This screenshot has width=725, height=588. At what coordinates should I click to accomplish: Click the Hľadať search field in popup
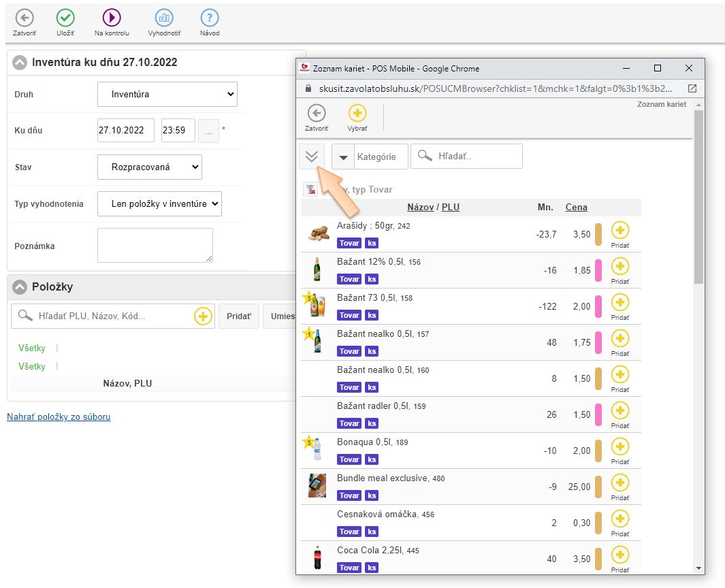pyautogui.click(x=475, y=157)
